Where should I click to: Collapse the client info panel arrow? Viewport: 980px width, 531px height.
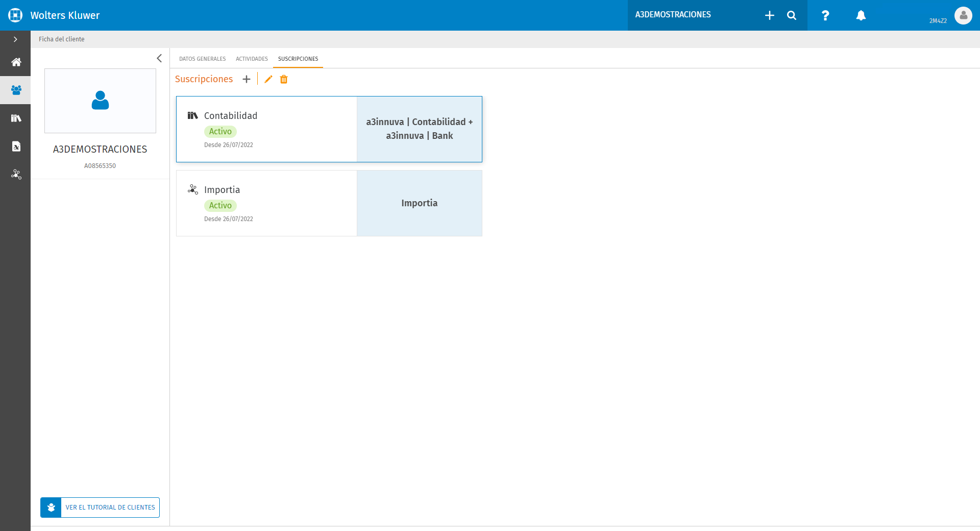(159, 58)
